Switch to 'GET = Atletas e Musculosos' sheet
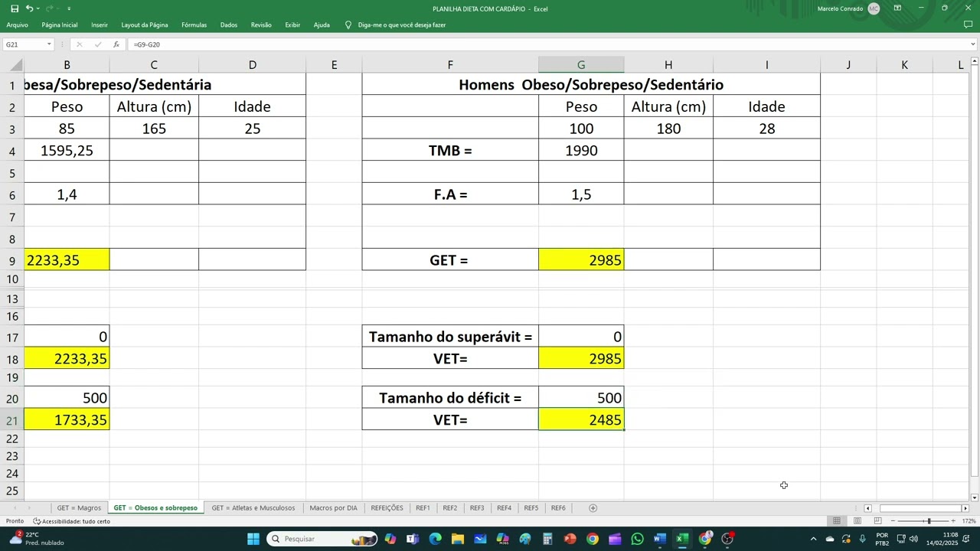This screenshot has width=980, height=551. tap(253, 508)
